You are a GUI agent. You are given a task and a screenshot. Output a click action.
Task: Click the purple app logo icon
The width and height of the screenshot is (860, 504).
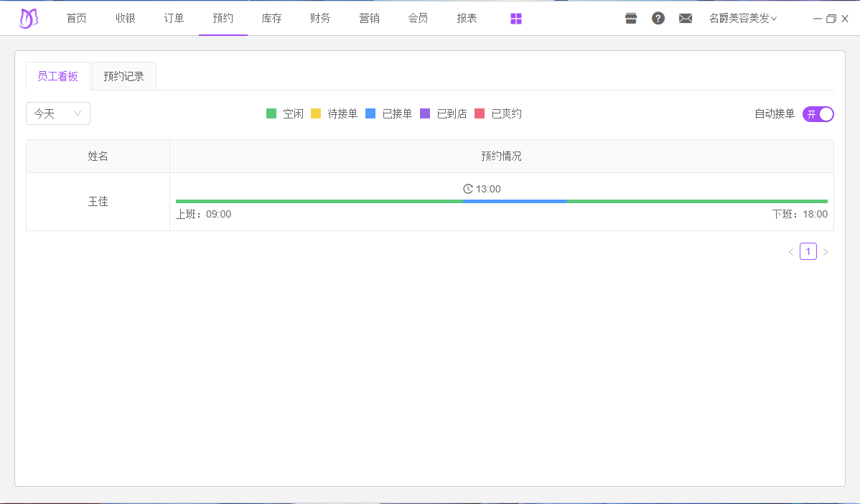pyautogui.click(x=28, y=19)
